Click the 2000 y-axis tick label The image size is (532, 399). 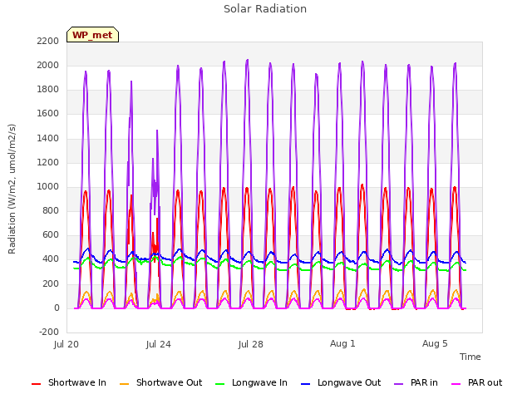point(48,65)
